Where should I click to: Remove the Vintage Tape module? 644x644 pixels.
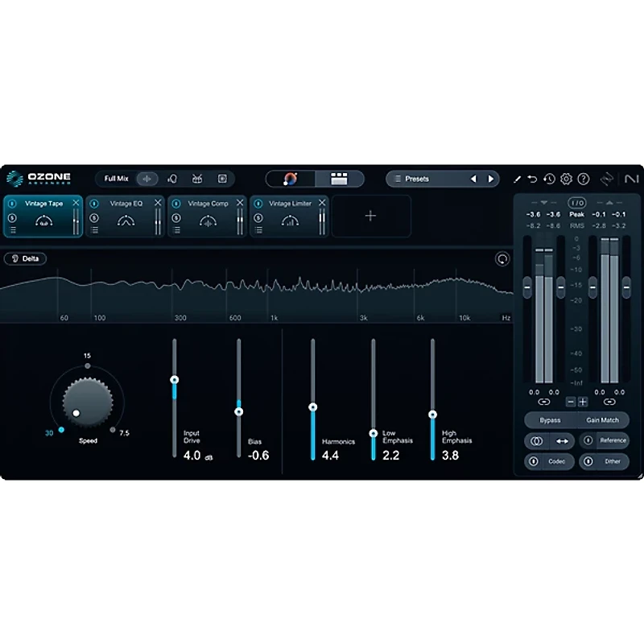tap(76, 203)
